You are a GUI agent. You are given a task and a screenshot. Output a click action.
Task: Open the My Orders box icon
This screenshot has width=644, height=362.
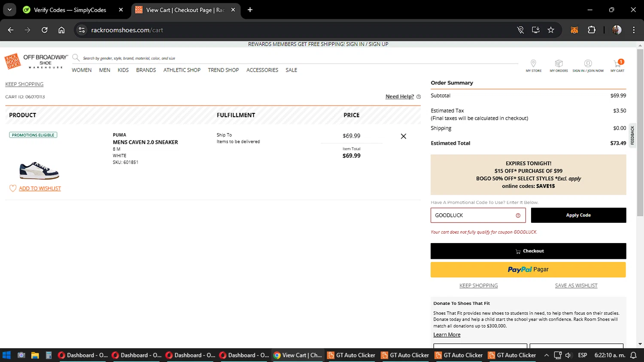559,64
